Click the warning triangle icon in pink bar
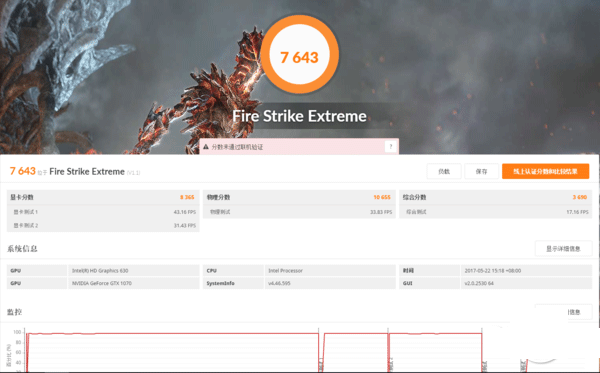This screenshot has width=600, height=373. (206, 147)
